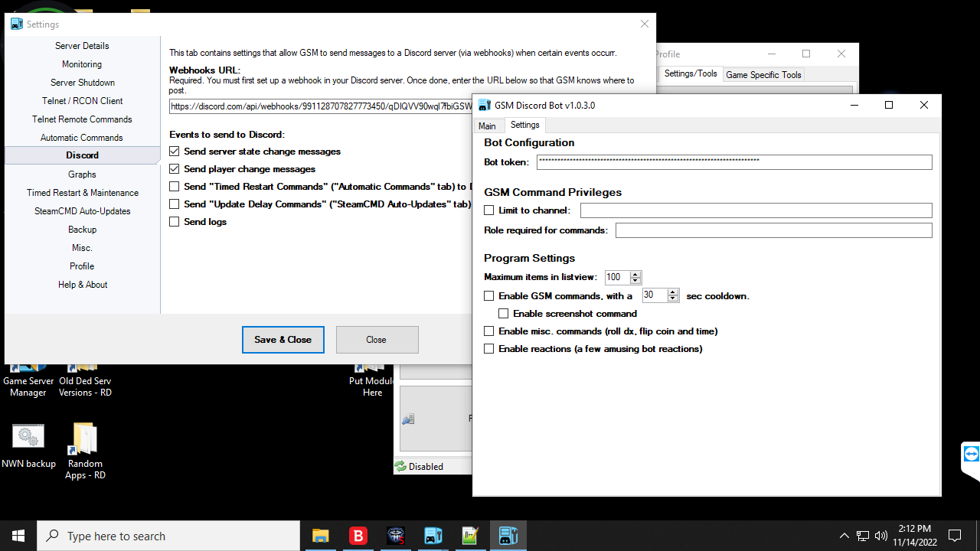Switch to Game Server Manager in taskbar
The image size is (980, 551).
point(433,536)
